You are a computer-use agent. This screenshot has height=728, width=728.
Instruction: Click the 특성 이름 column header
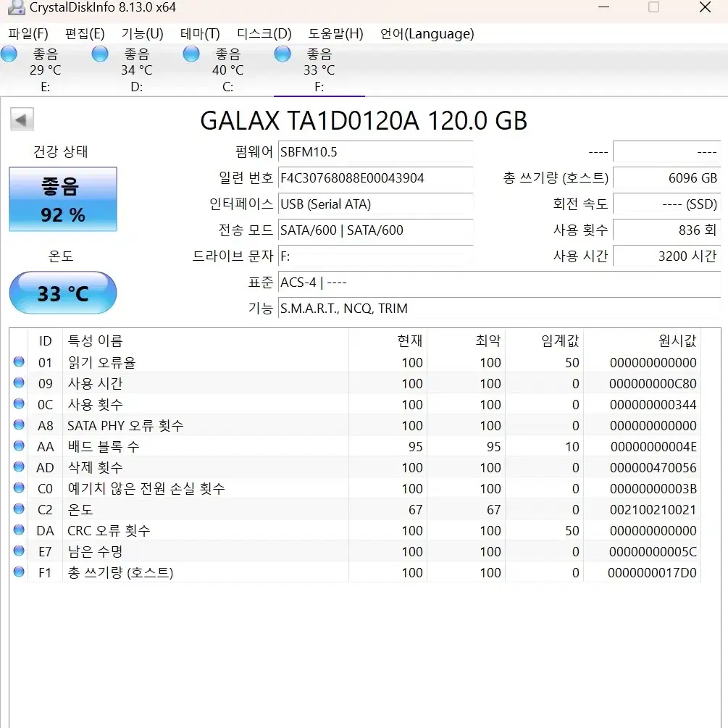click(x=206, y=340)
